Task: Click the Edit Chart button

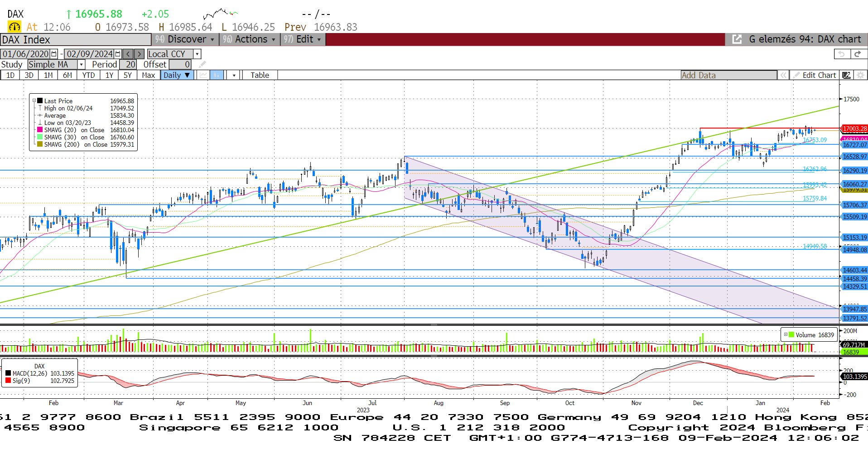Action: coord(815,75)
